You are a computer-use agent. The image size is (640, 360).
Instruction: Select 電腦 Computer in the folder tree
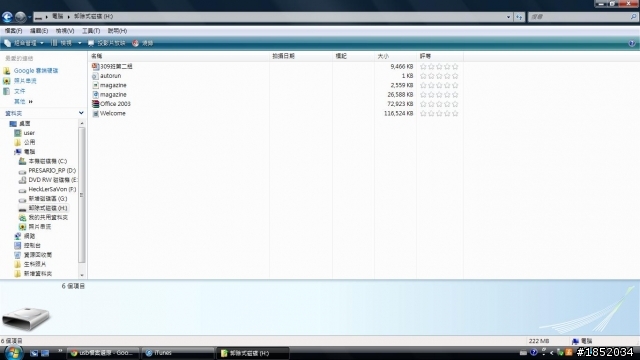coord(24,151)
